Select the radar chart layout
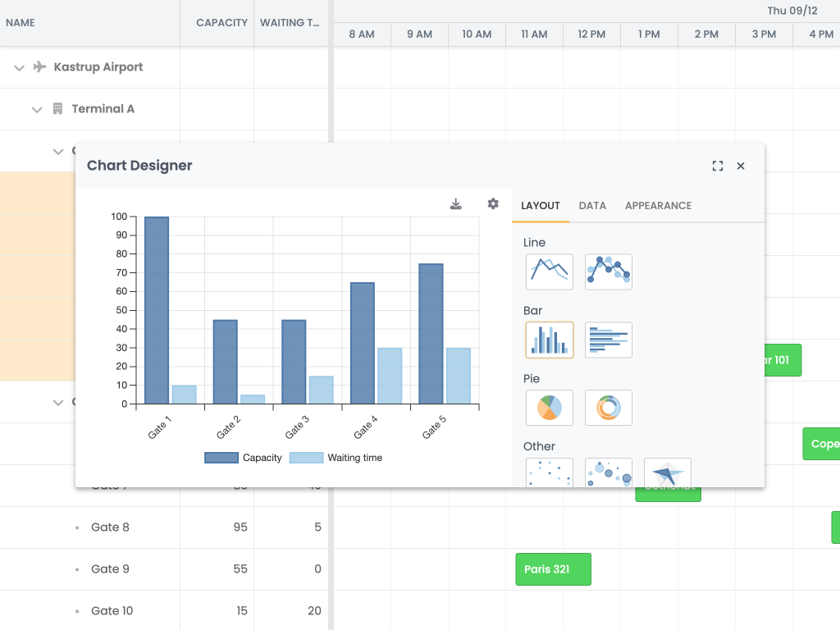 point(667,472)
